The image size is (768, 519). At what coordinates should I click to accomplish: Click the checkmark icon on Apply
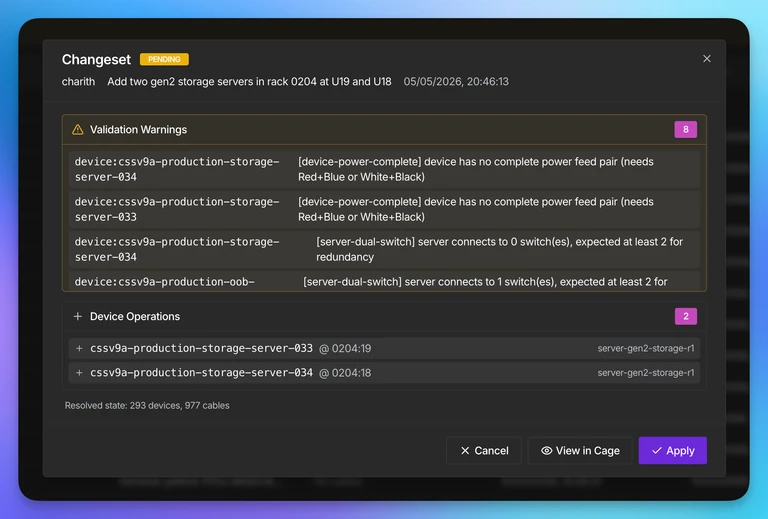tap(657, 450)
